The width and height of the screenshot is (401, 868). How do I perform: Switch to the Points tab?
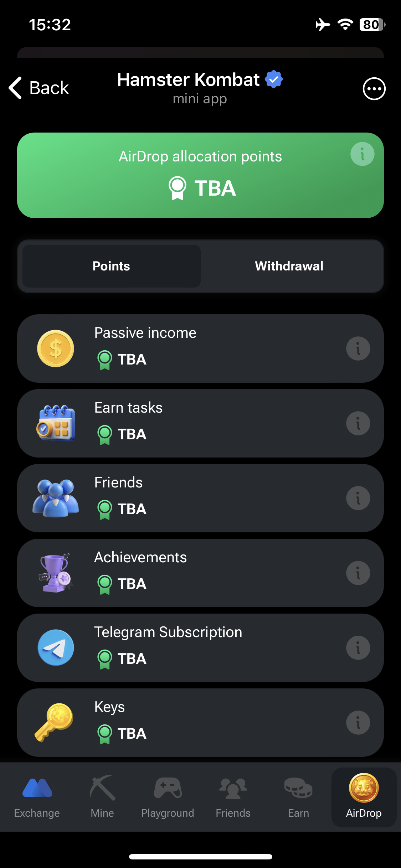click(112, 266)
